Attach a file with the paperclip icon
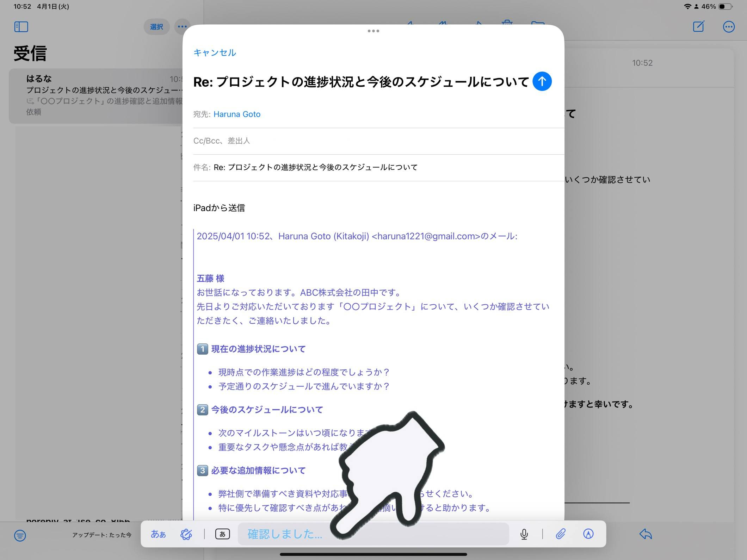The height and width of the screenshot is (560, 747). click(x=560, y=534)
